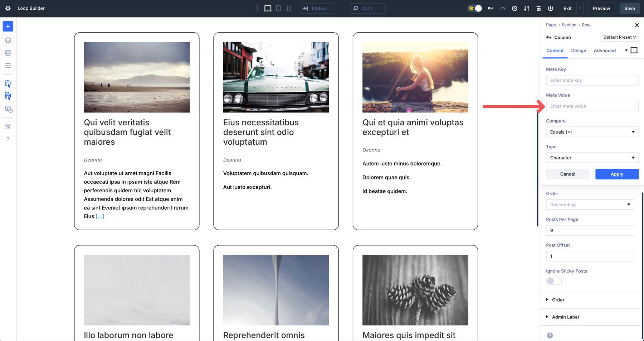Open the Compare dropdown set to Equals
This screenshot has height=341, width=644.
(592, 132)
